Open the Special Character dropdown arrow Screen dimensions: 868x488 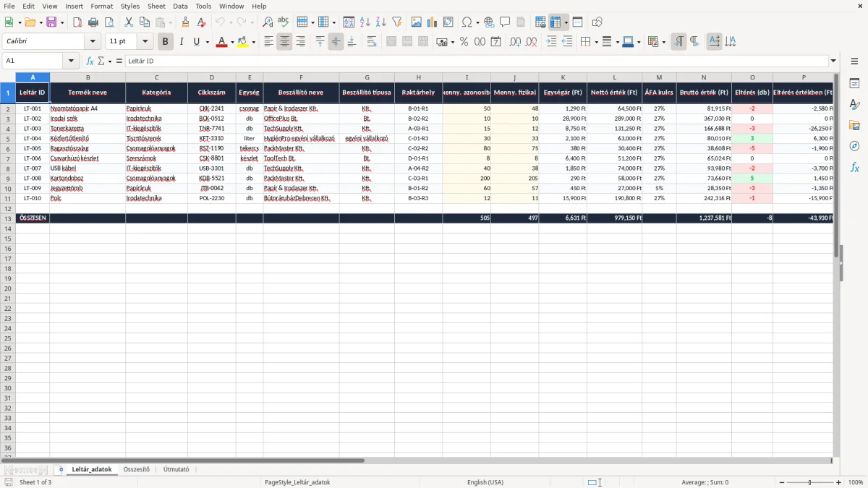click(477, 22)
